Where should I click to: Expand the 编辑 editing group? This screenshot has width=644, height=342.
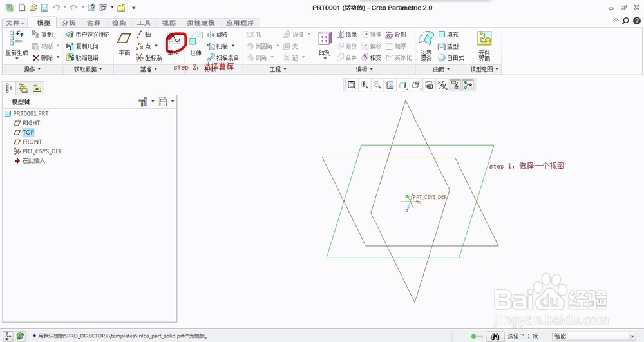(365, 70)
